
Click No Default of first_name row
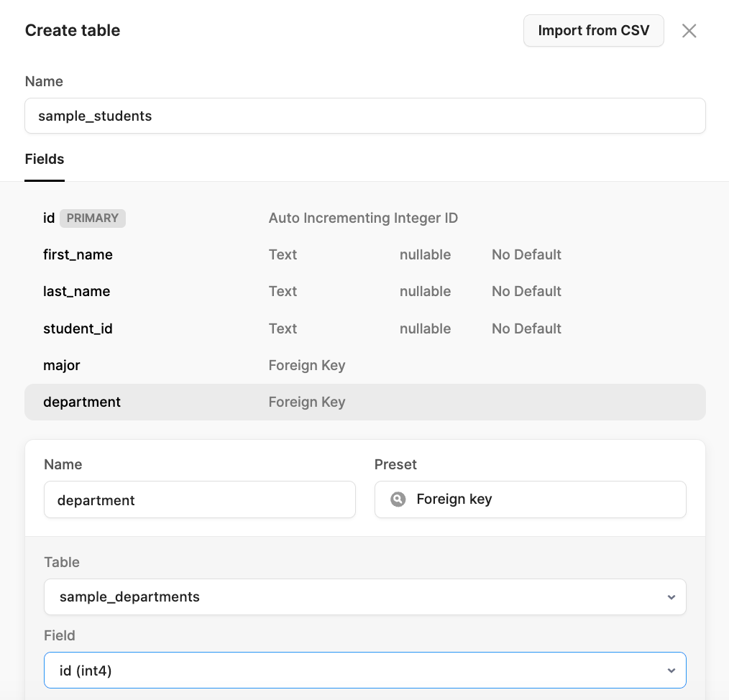[526, 254]
